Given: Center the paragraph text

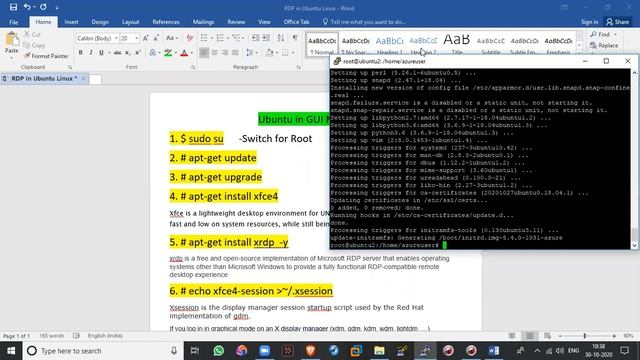Looking at the screenshot, I should pos(214,53).
